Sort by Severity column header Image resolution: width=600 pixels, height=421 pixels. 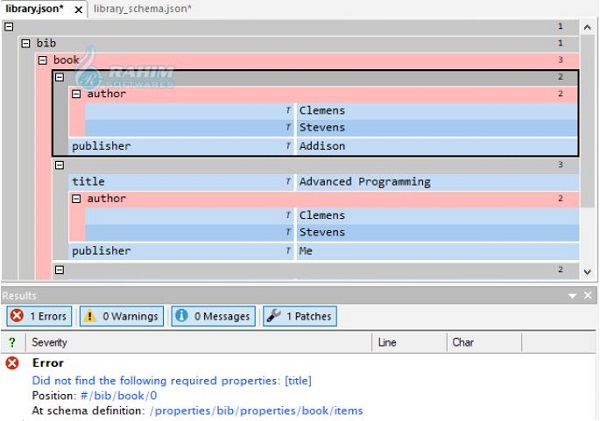click(199, 342)
